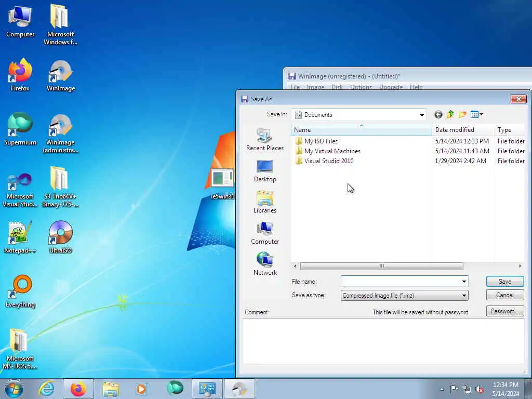Viewport: 532px width, 399px height.
Task: Click the Save button
Action: [x=505, y=281]
